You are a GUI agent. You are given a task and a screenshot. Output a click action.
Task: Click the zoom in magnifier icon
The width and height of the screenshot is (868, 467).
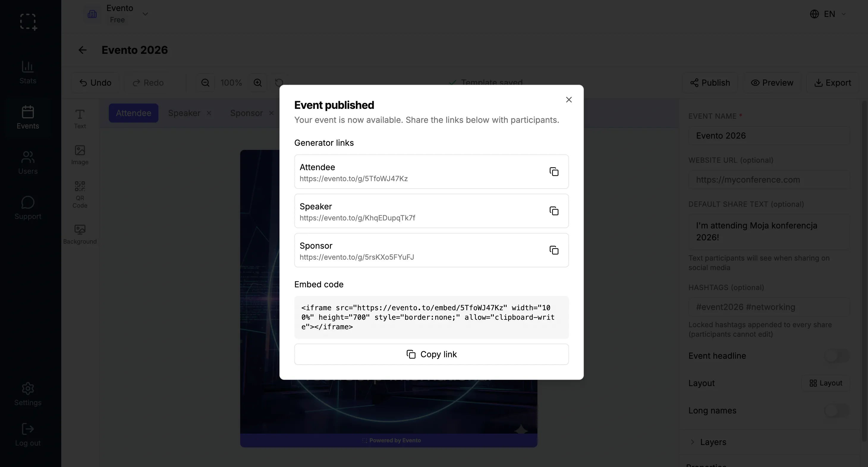tap(258, 83)
